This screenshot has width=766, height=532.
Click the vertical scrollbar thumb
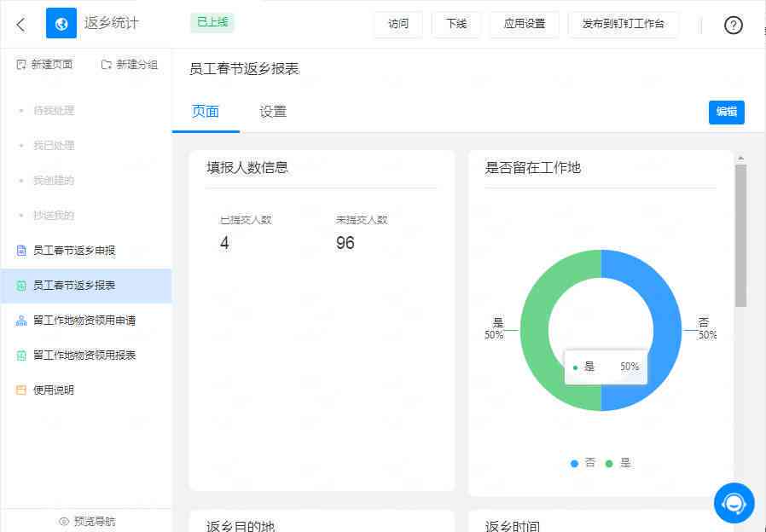click(740, 236)
